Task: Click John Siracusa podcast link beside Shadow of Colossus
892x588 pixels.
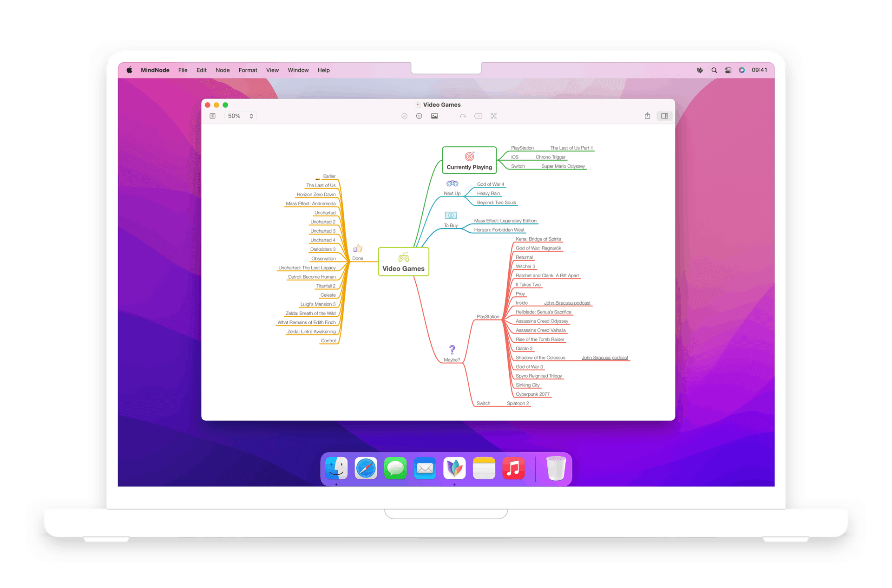Action: pos(604,358)
